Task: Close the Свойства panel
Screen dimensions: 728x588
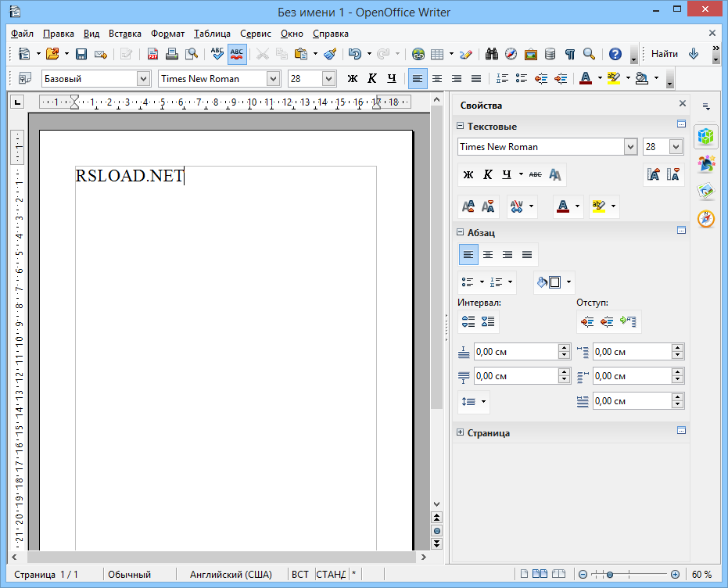Action: [x=682, y=102]
